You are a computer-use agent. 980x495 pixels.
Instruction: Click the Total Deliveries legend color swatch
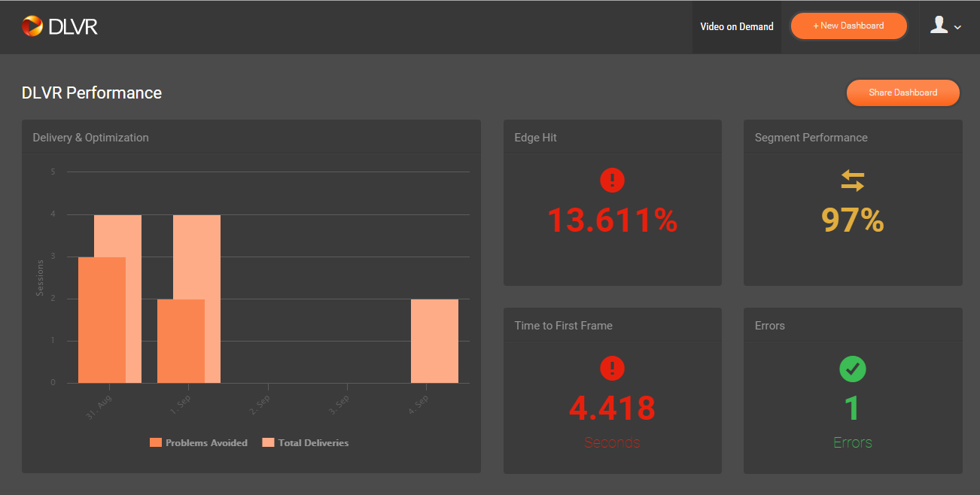(x=268, y=443)
